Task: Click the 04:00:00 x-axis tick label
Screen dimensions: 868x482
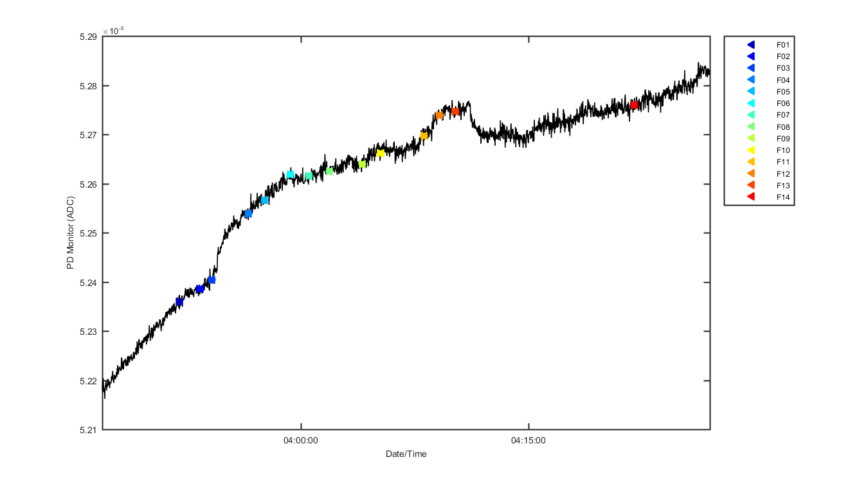Action: click(x=301, y=441)
